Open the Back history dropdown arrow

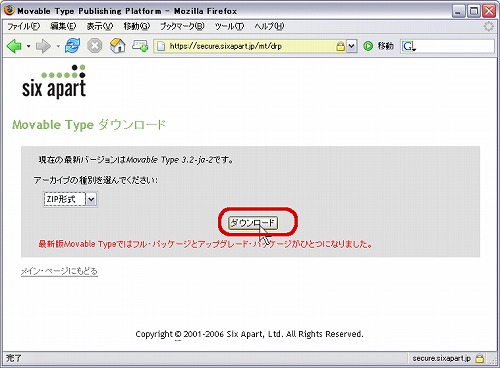[x=29, y=46]
